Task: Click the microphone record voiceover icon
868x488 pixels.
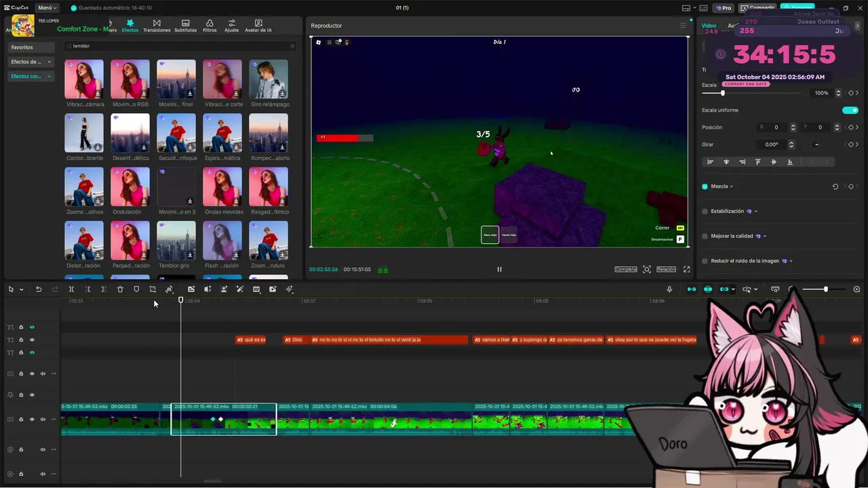Action: [x=669, y=289]
